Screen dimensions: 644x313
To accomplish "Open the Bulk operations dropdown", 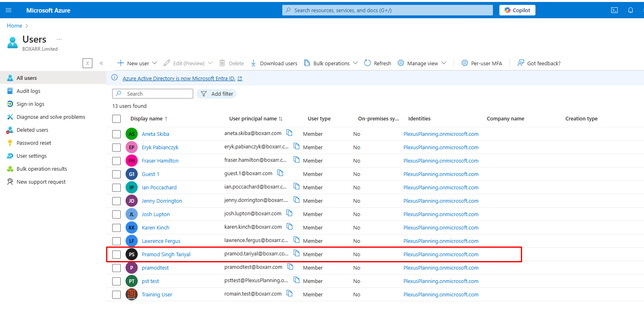I will (x=355, y=63).
